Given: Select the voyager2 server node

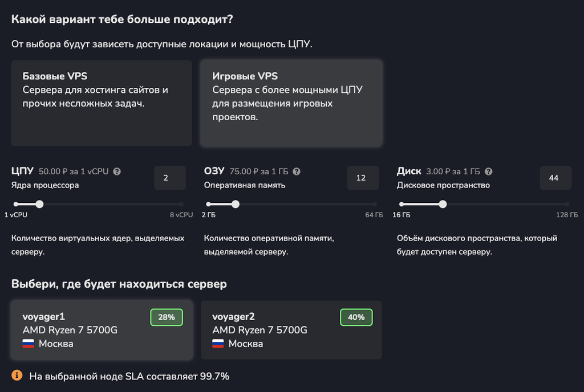Looking at the screenshot, I should 291,330.
